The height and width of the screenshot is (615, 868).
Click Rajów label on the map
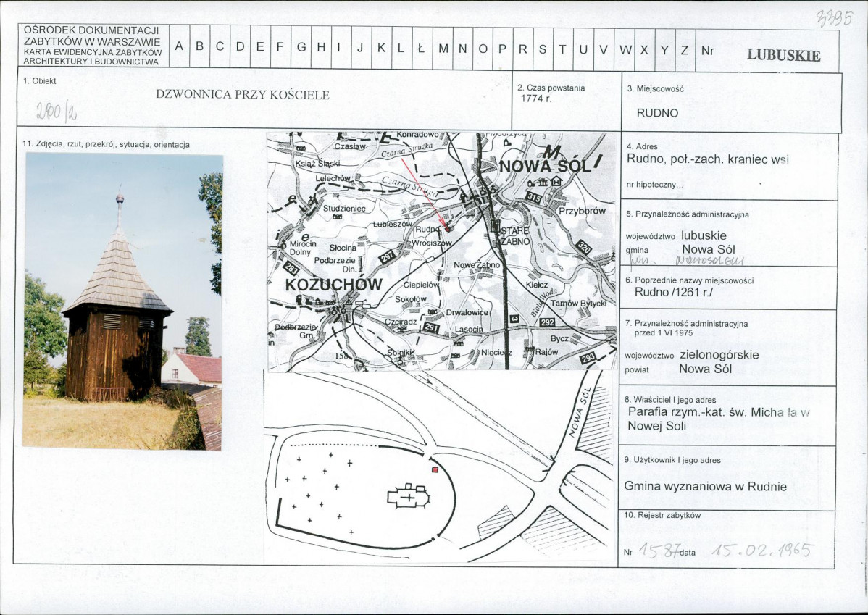point(546,352)
